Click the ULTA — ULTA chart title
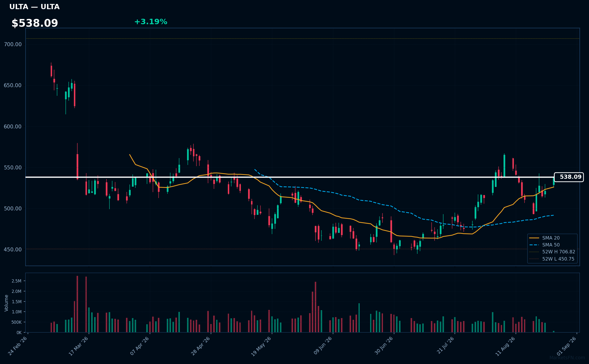Viewport: 589px width, 364px height. coord(34,7)
